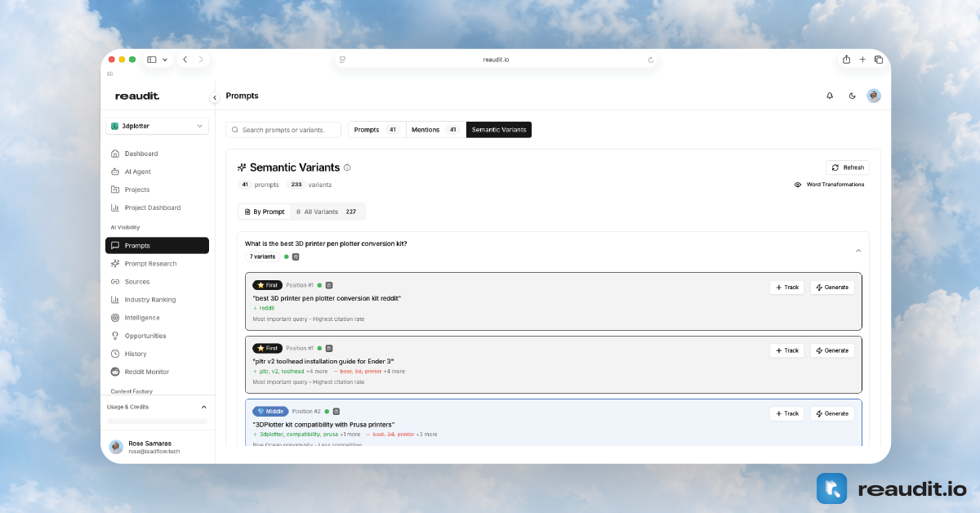Click the info icon beside Semantic Variants
Viewport: 980px width, 513px height.
point(347,167)
